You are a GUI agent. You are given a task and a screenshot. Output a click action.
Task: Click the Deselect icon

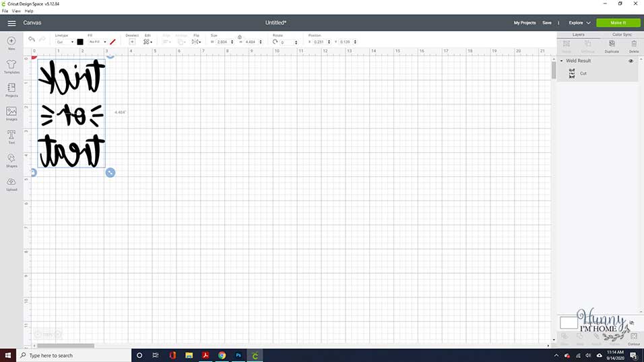(x=132, y=42)
